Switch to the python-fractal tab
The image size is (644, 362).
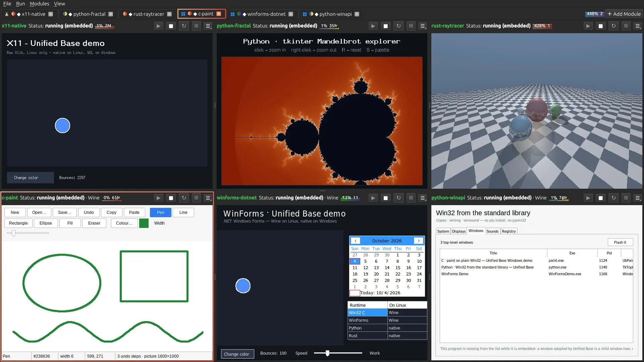(88, 14)
